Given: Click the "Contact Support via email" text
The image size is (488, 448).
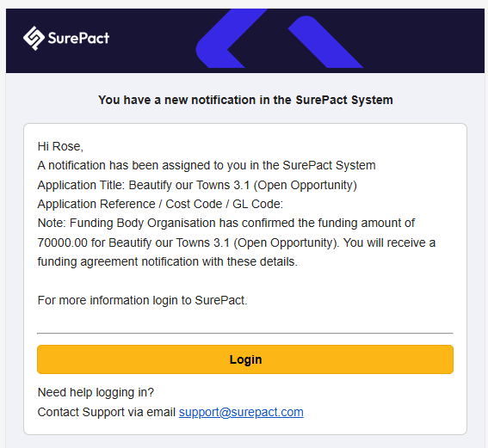Looking at the screenshot, I should click(x=107, y=412).
